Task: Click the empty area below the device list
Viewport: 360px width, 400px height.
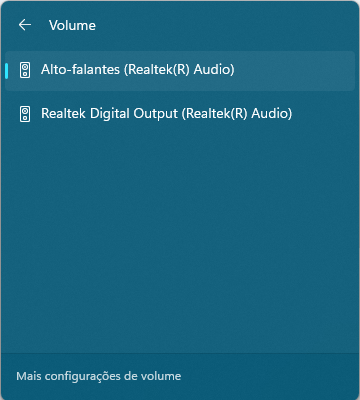Action: (x=180, y=243)
